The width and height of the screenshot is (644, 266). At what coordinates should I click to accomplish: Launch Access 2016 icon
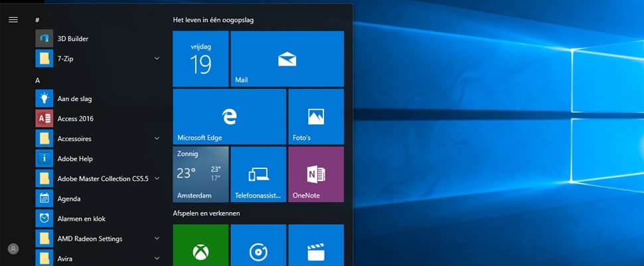point(44,118)
